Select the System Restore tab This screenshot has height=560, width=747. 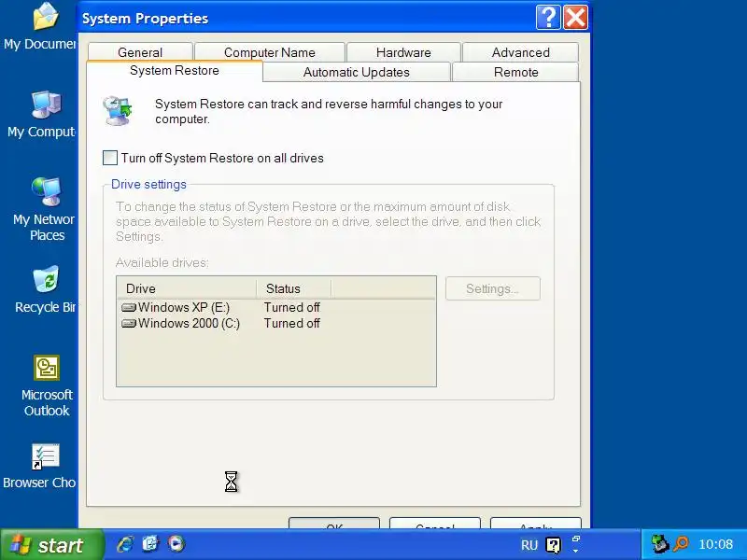coord(175,71)
